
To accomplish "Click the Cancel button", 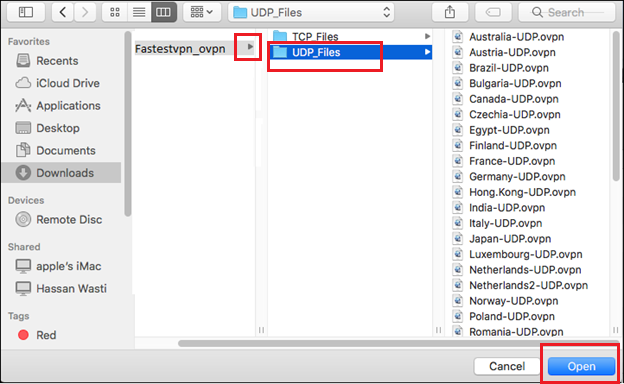I will point(507,366).
